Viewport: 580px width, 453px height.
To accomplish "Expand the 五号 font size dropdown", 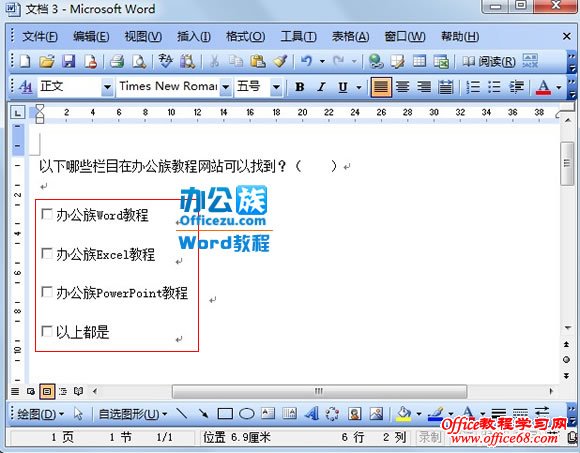I will (276, 87).
